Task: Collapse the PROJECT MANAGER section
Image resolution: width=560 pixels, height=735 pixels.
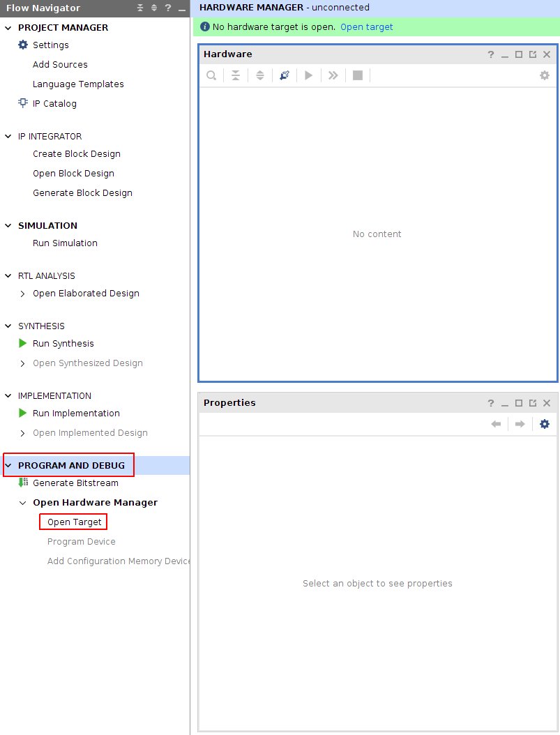Action: click(8, 28)
